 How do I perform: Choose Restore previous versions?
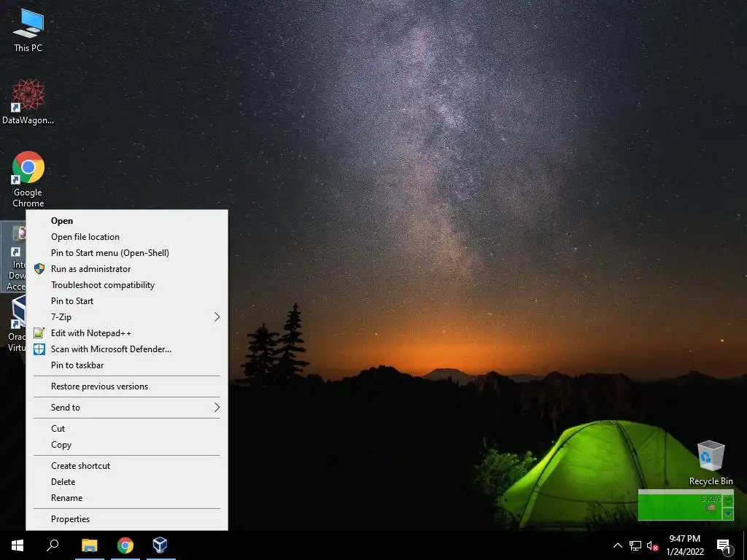[127, 386]
